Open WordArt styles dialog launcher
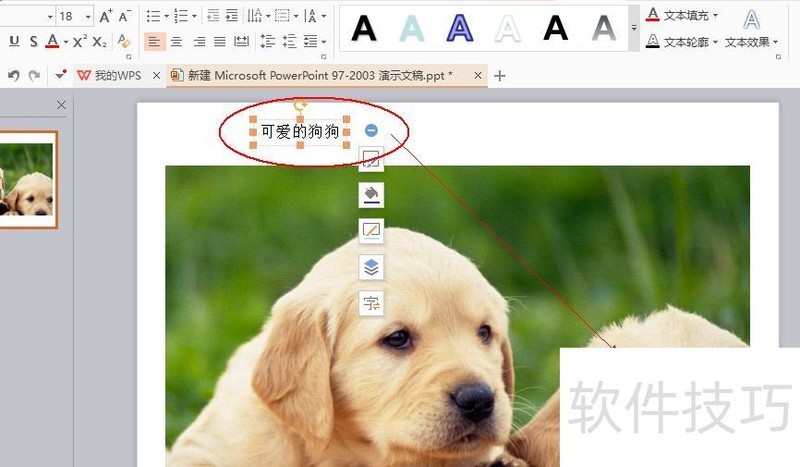The width and height of the screenshot is (800, 467). 778,57
